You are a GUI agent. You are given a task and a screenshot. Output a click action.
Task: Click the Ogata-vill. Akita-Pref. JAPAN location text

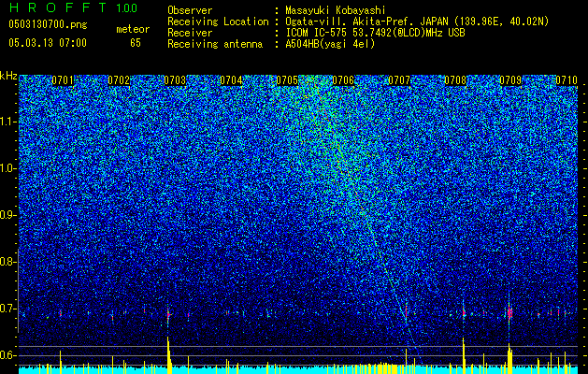[x=417, y=22]
